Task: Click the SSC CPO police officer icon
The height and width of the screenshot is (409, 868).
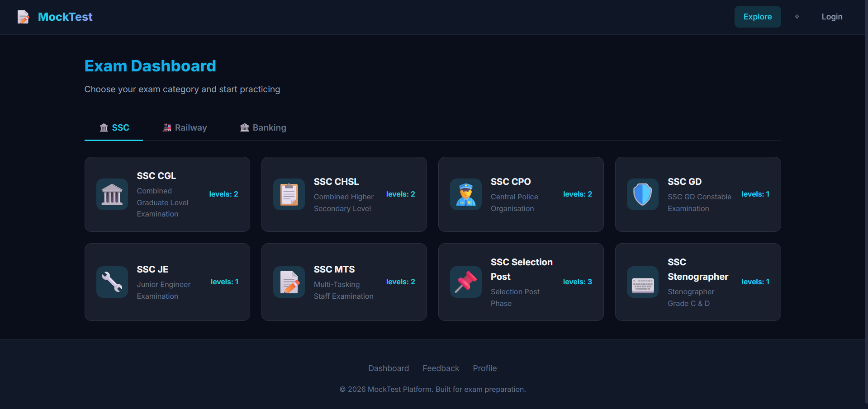Action: tap(465, 194)
